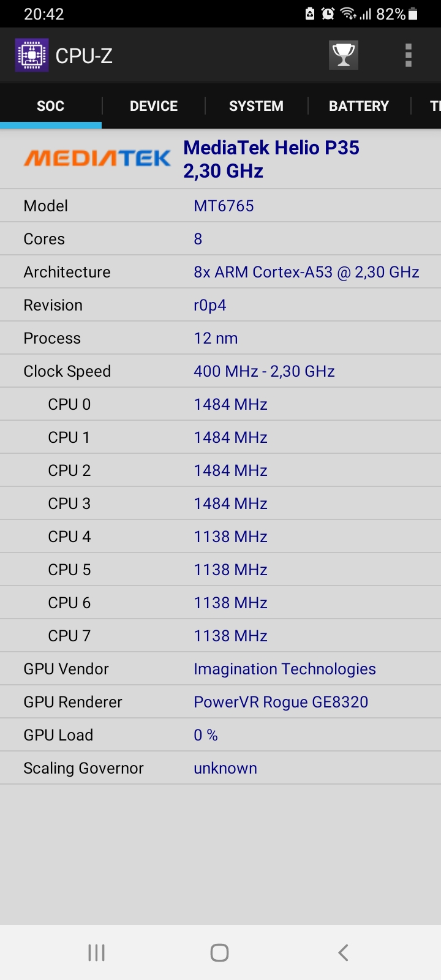Tap the alarm clock status icon
This screenshot has height=980, width=441.
(328, 14)
